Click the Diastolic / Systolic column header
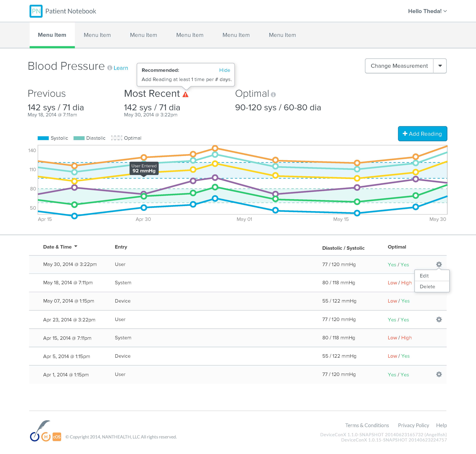This screenshot has width=476, height=454. tap(343, 248)
